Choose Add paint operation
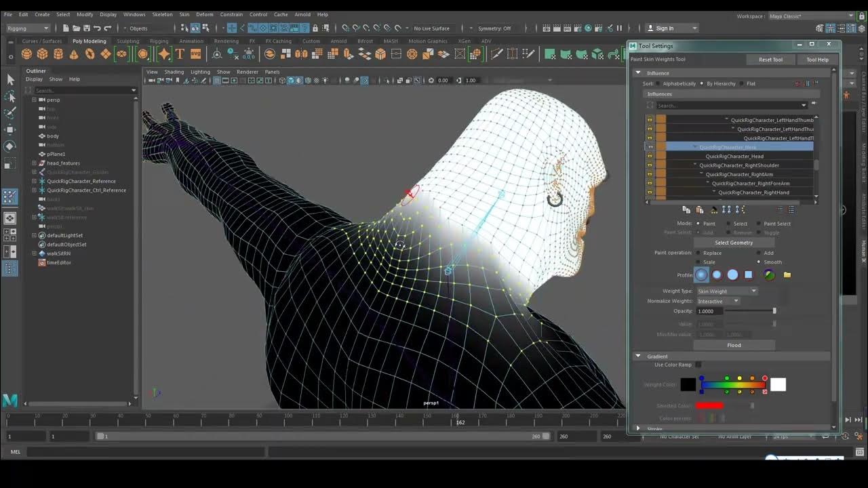868x488 pixels. point(759,253)
